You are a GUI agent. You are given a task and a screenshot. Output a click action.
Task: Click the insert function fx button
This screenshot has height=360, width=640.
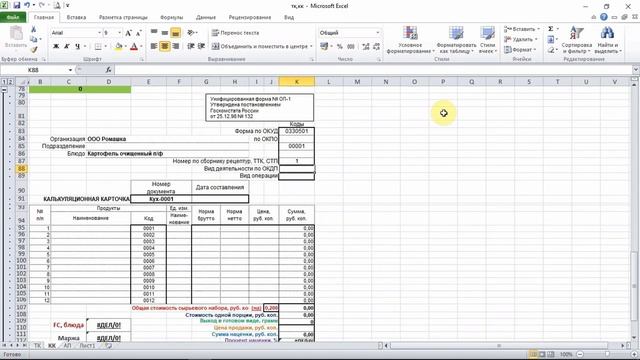tap(109, 70)
